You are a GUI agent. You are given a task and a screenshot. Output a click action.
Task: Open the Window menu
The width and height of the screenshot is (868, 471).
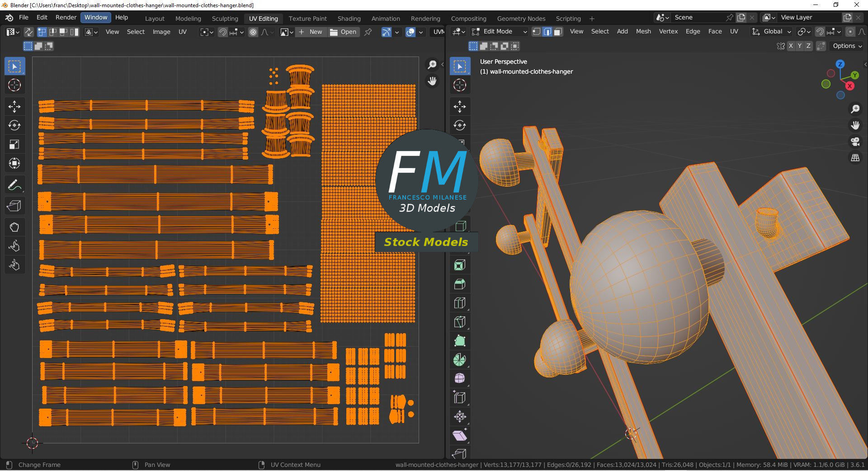tap(96, 17)
